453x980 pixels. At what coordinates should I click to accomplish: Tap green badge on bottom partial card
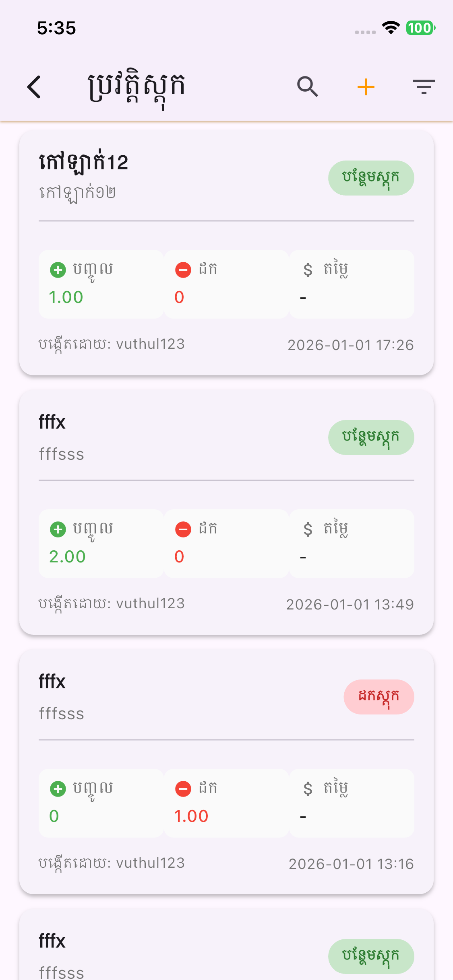tap(371, 956)
